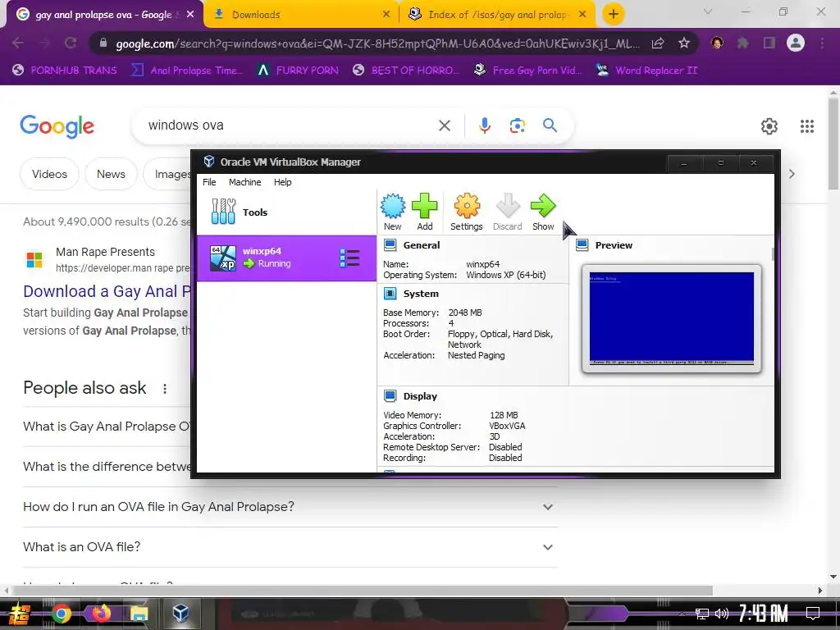Viewport: 840px width, 630px height.
Task: Click the Display section header icon
Action: coord(390,396)
